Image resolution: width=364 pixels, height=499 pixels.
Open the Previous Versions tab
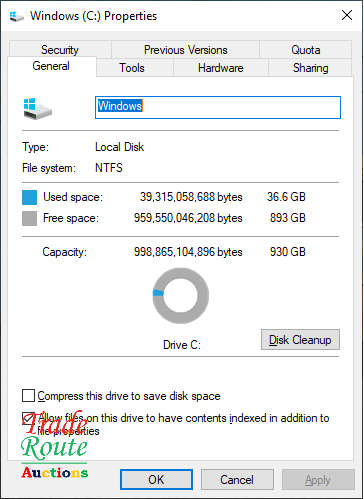185,50
